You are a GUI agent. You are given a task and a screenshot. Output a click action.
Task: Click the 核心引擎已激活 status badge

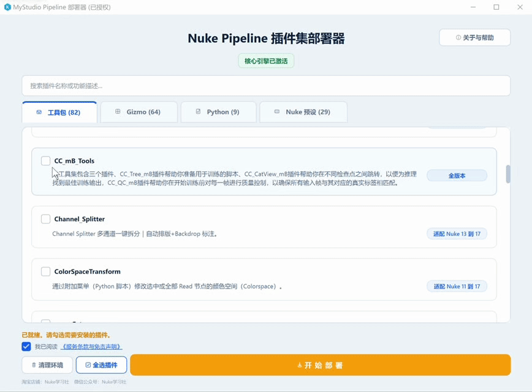pyautogui.click(x=266, y=61)
